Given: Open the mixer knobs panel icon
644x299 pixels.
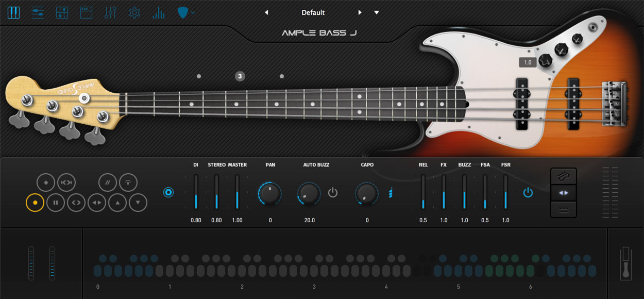Looking at the screenshot, I should pos(110,12).
